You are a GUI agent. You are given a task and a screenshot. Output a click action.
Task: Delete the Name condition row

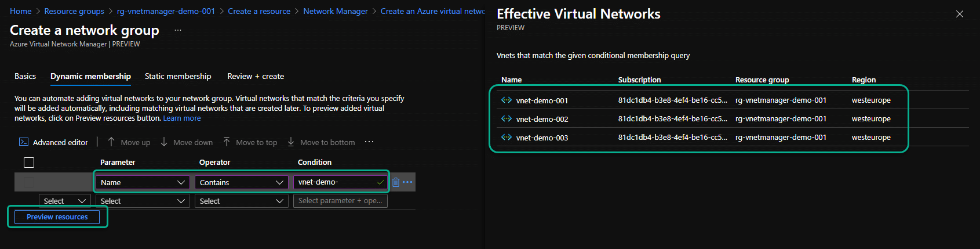396,182
